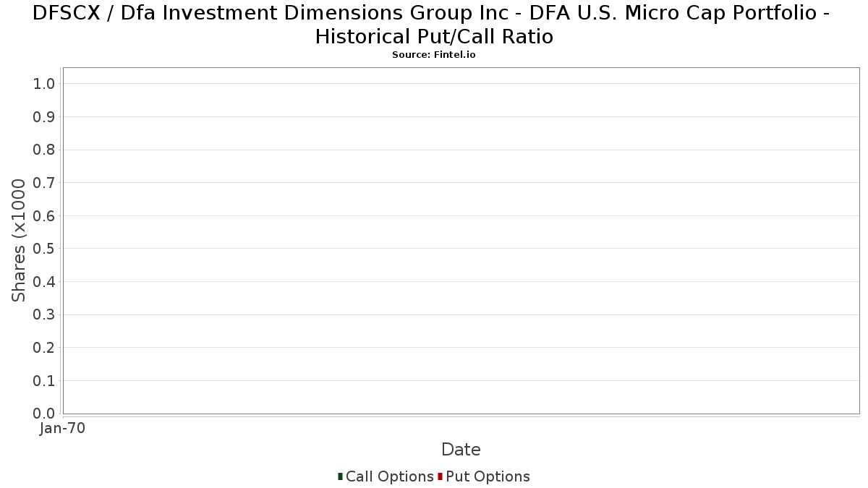Select the Jan-70 x-axis tick label

(63, 429)
